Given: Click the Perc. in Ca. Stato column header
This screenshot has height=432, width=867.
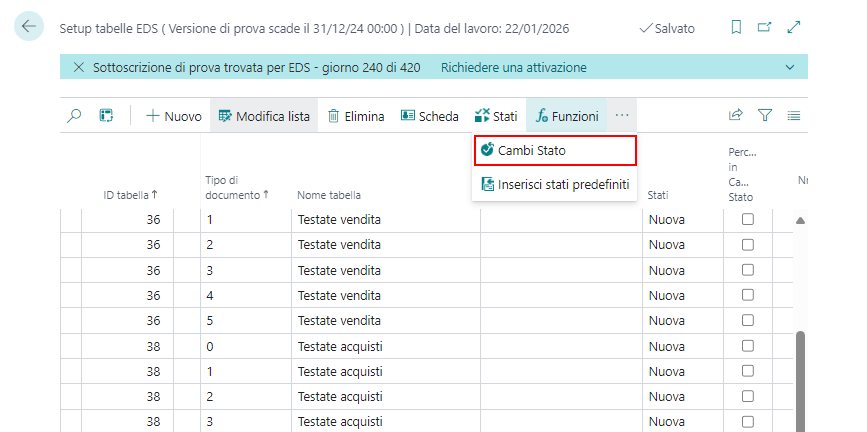Looking at the screenshot, I should point(741,174).
